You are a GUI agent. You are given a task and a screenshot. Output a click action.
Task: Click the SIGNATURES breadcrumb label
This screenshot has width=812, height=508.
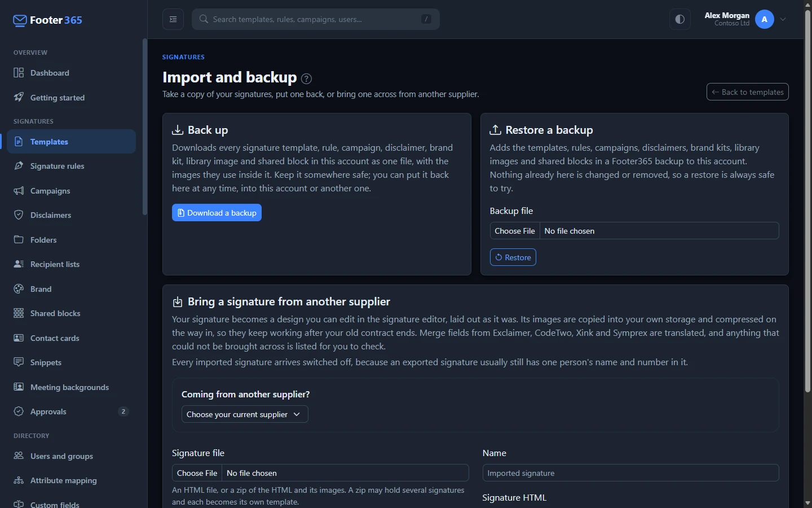[x=183, y=57]
